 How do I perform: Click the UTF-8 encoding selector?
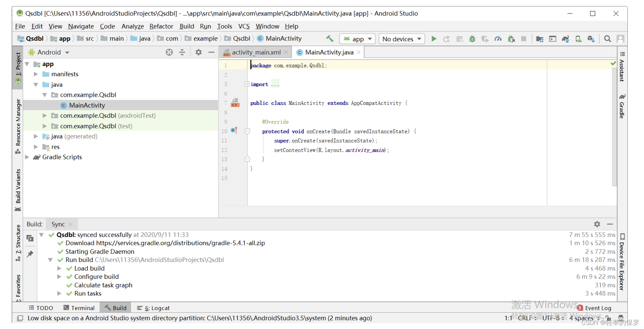(553, 318)
